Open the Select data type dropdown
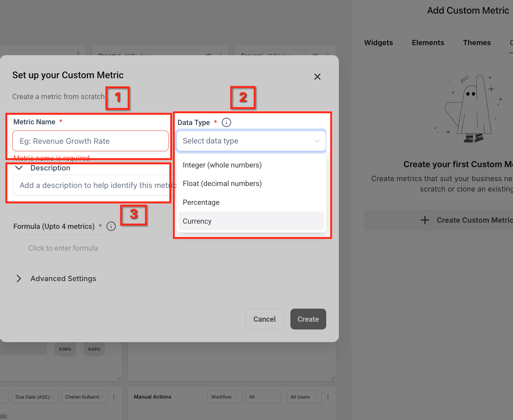513x420 pixels. (x=251, y=141)
